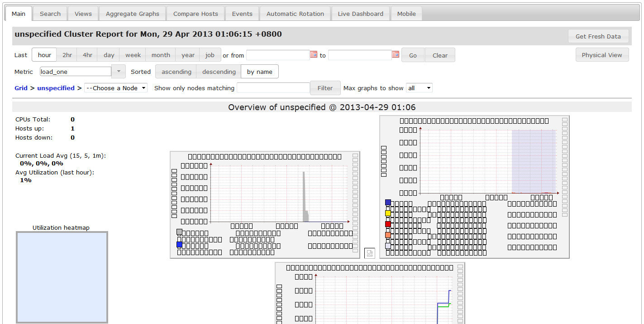Sort the graphs by name

(259, 71)
